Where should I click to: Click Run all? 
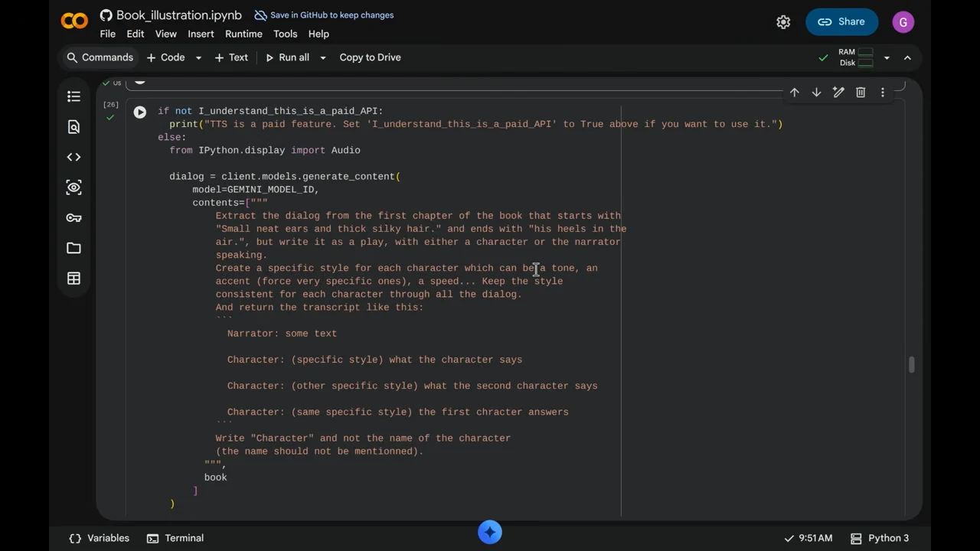point(287,57)
